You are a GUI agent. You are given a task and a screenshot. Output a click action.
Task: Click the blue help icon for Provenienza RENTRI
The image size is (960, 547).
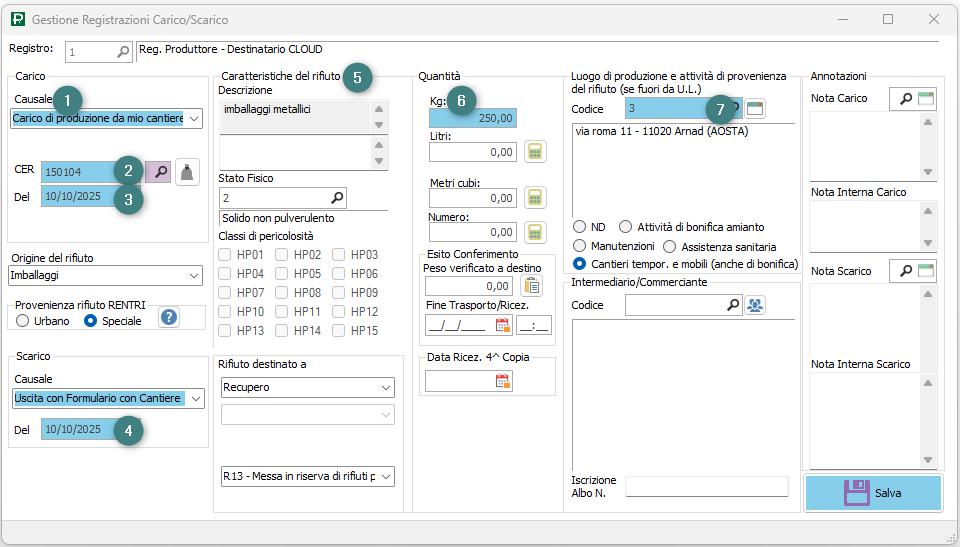click(169, 317)
